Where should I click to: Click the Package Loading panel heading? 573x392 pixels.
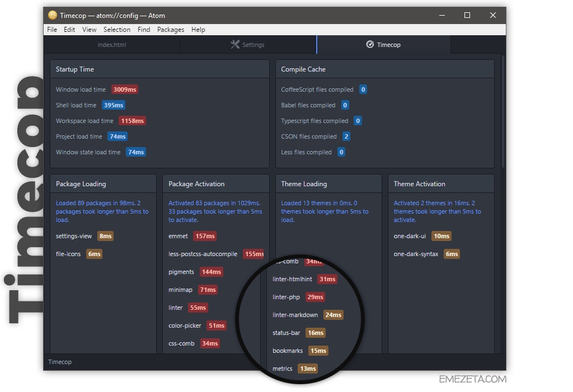[81, 184]
